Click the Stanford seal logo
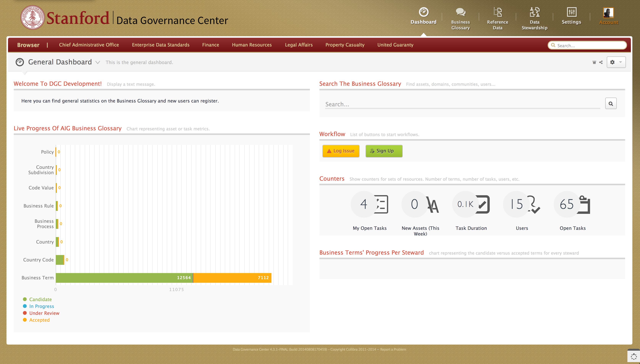The height and width of the screenshot is (364, 640). (33, 18)
